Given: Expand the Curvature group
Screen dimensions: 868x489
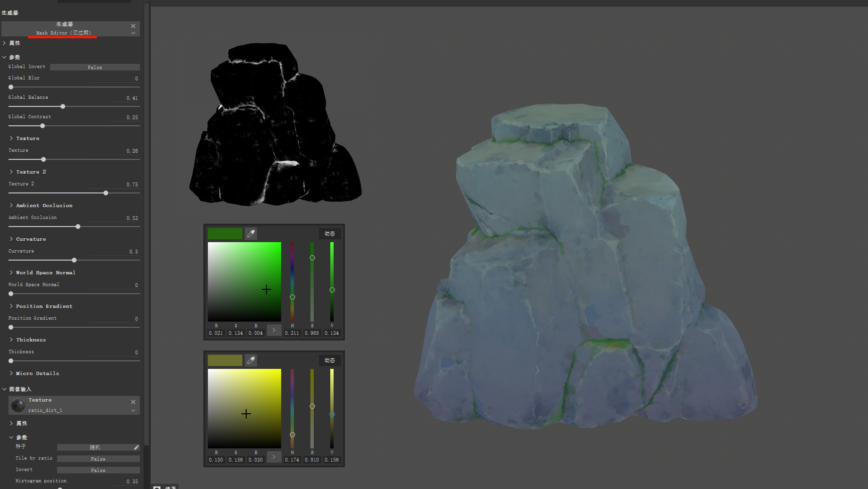Looking at the screenshot, I should (11, 239).
